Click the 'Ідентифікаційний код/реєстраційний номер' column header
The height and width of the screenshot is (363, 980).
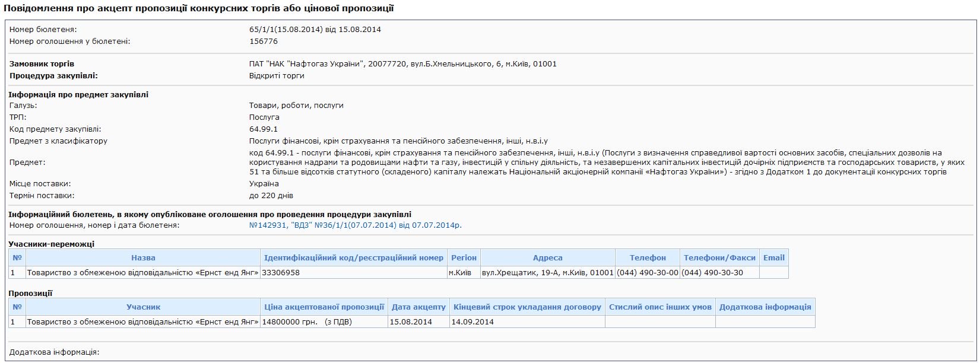[x=354, y=257]
